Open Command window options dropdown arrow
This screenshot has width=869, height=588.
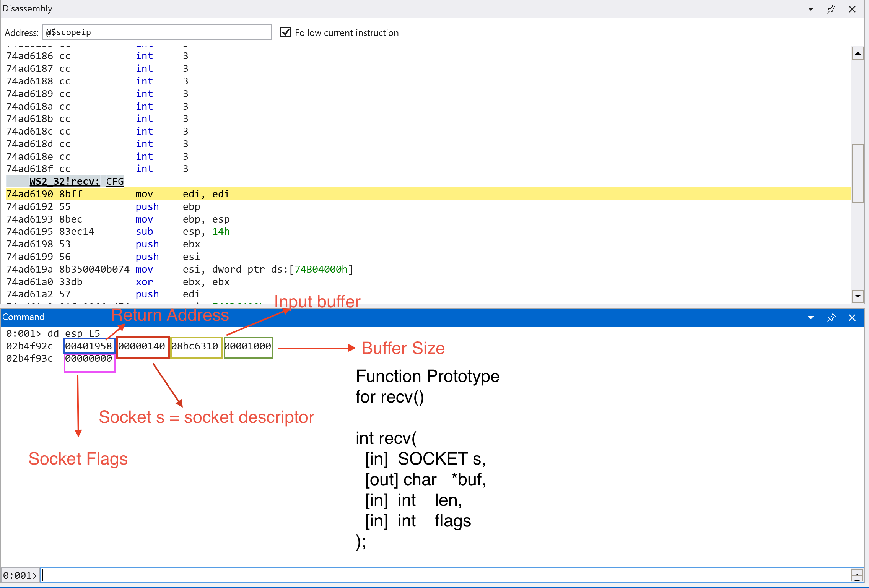click(810, 318)
